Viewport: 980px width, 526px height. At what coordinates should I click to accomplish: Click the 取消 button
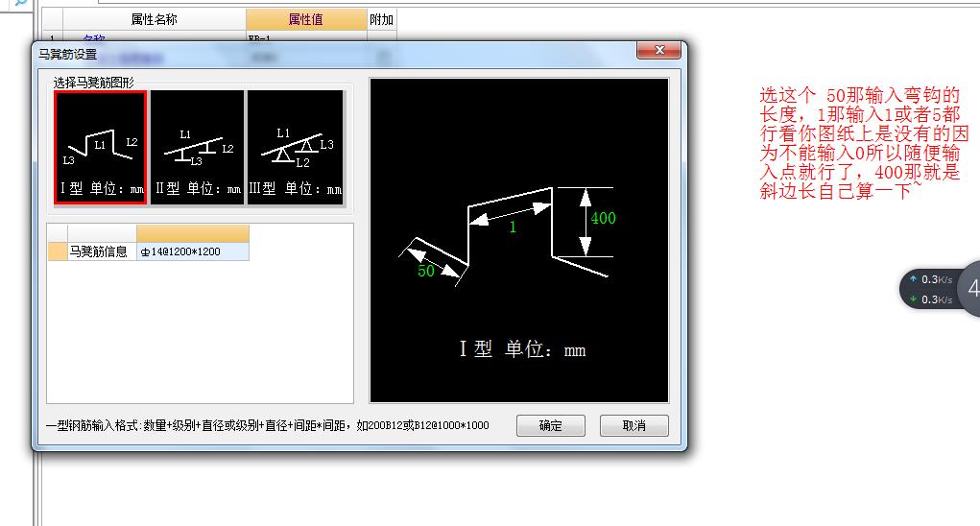pos(633,425)
